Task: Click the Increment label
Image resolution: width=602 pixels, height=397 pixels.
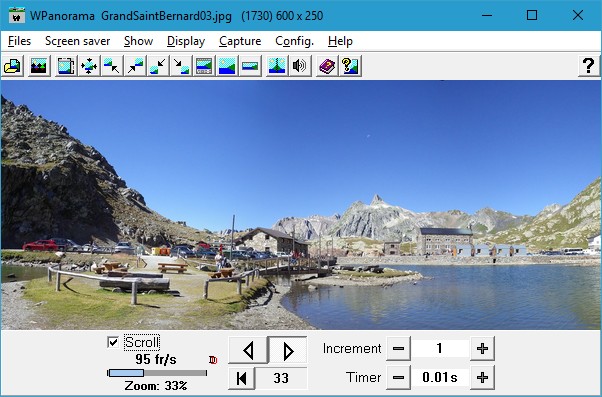Action: [x=352, y=349]
